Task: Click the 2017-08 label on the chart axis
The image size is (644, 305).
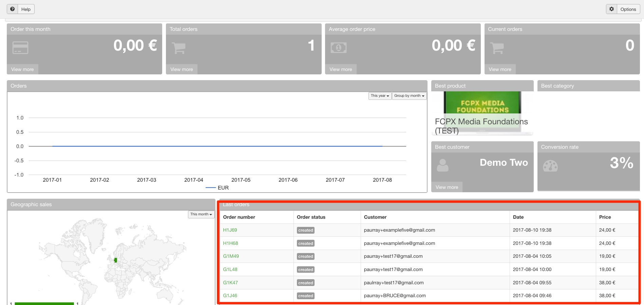Action: tap(382, 180)
